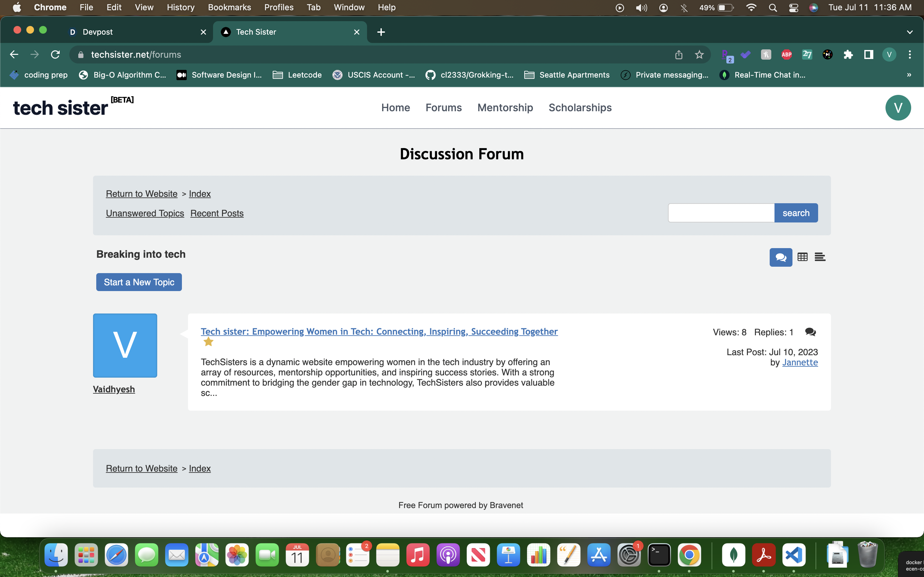Open Chrome three-dot menu
This screenshot has height=577, width=924.
tap(910, 54)
